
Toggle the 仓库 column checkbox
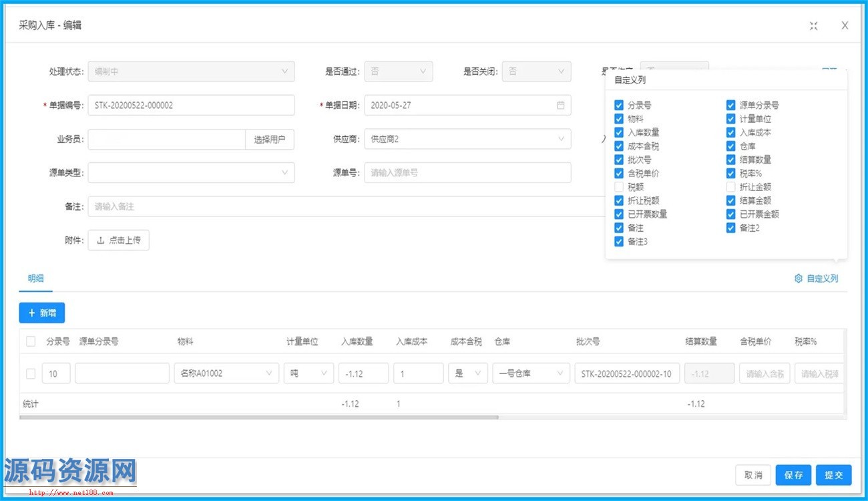(730, 146)
